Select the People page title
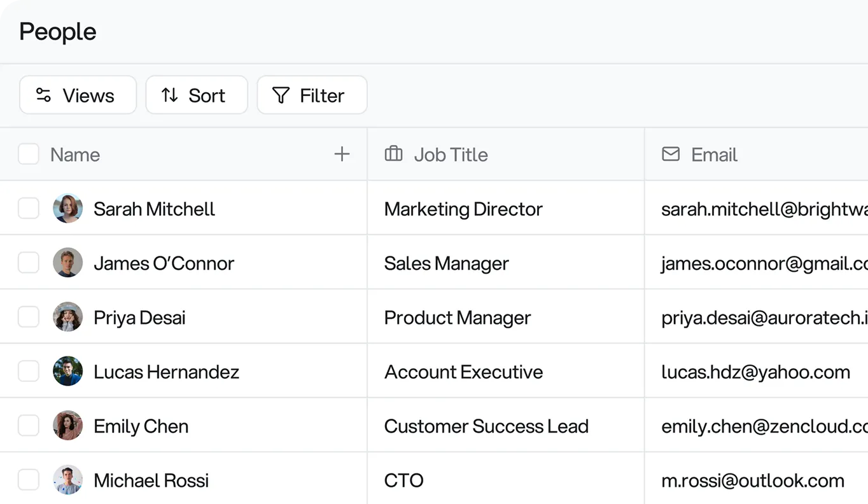 click(x=57, y=31)
